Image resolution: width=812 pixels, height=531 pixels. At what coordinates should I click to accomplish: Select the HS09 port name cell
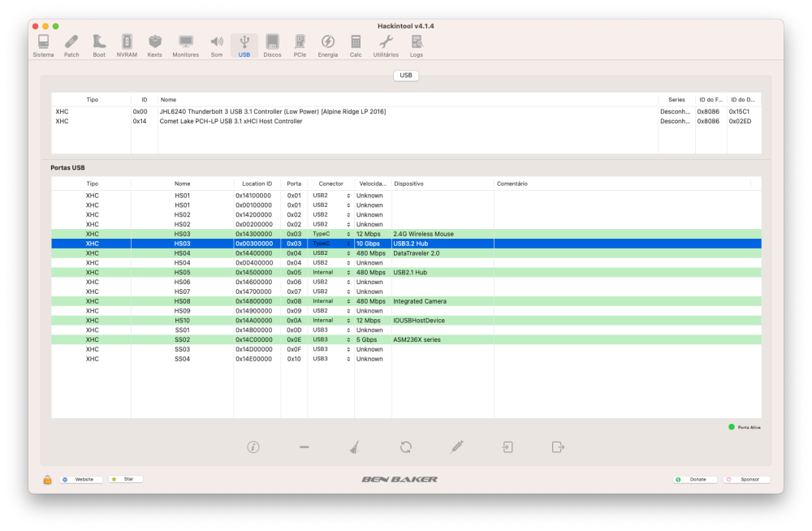(182, 311)
